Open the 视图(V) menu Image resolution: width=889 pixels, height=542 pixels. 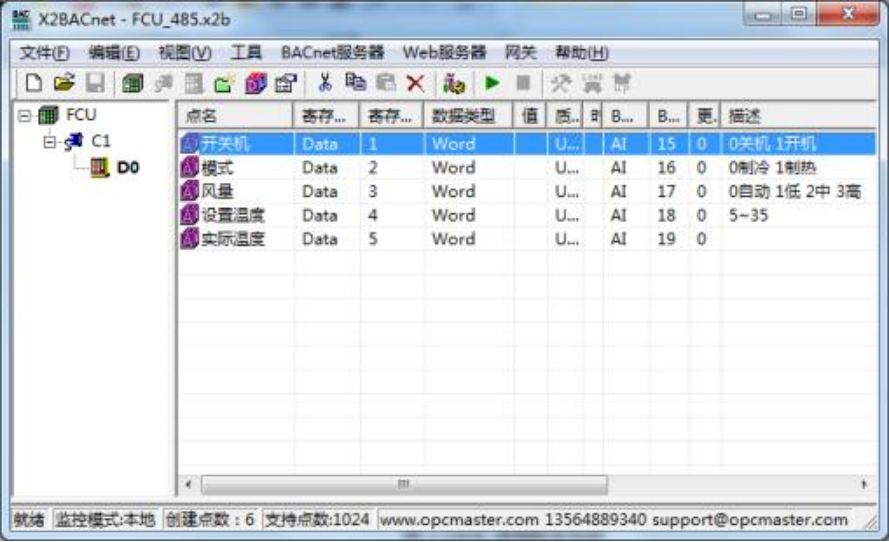185,53
